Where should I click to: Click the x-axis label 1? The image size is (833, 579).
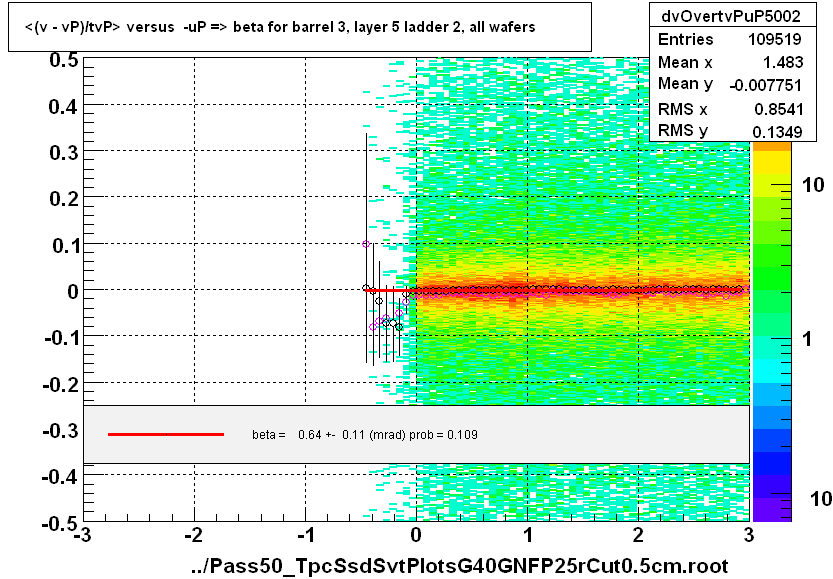tap(528, 535)
